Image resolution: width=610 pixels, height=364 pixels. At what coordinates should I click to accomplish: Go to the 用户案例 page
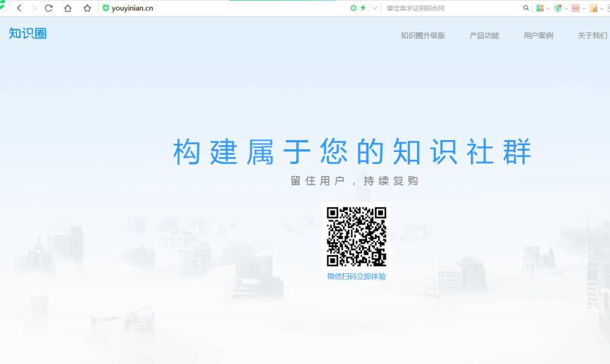(538, 36)
